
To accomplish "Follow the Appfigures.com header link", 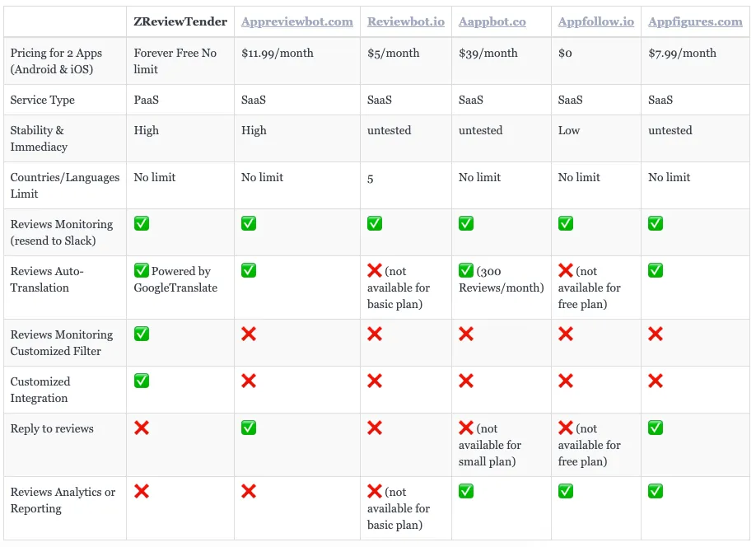I will tap(695, 21).
